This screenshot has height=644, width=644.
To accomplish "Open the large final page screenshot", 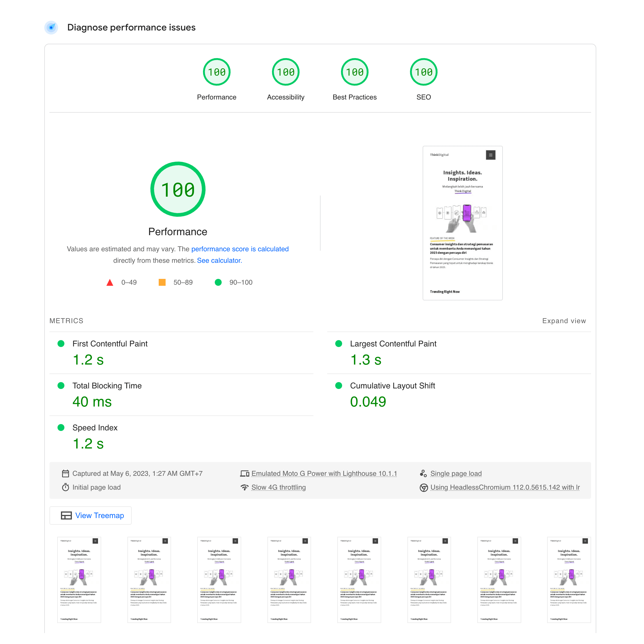I will (463, 223).
